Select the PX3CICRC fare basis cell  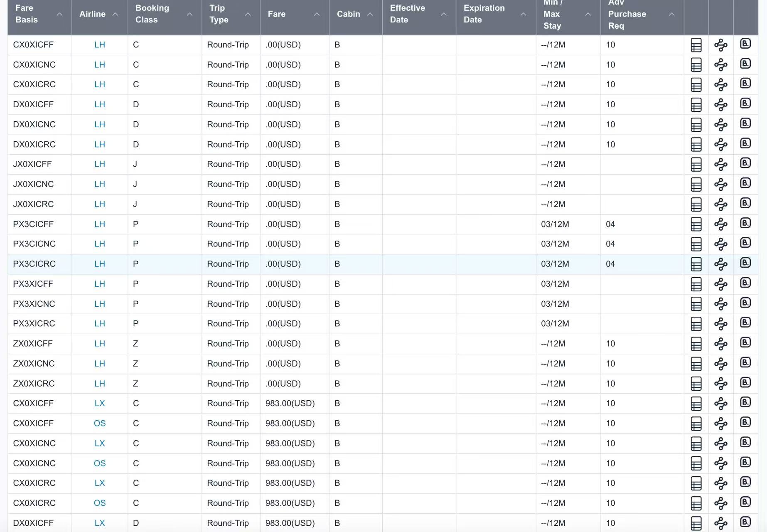pos(34,264)
